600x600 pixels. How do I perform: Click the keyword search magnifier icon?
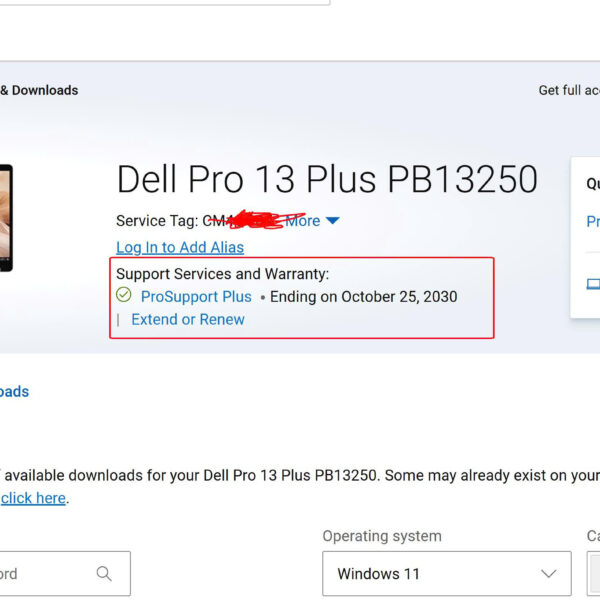coord(104,574)
